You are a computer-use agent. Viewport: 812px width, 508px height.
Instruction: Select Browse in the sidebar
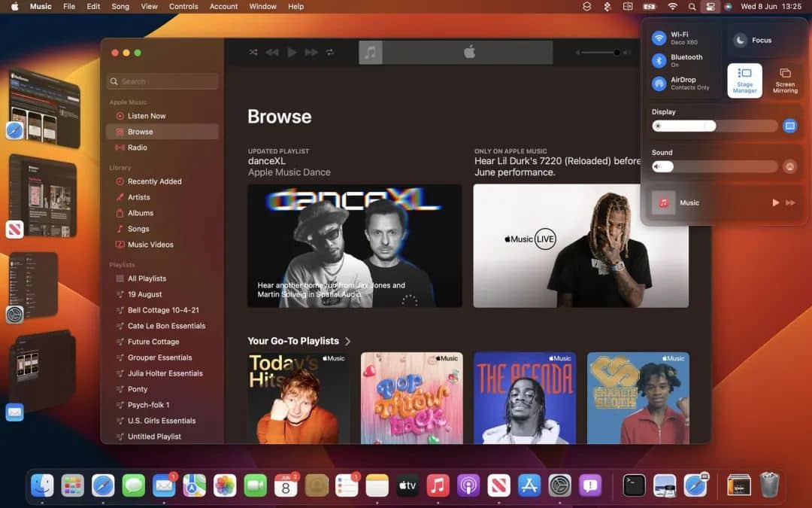tap(162, 132)
